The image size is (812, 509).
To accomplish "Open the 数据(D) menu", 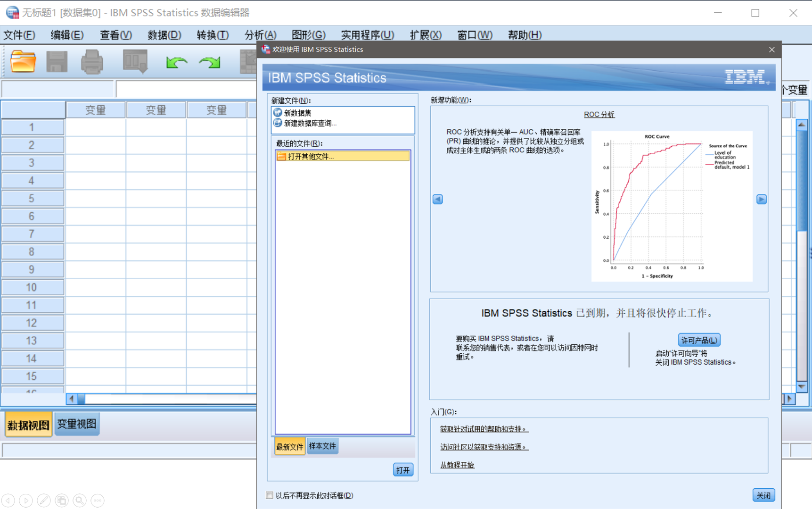I will [164, 35].
